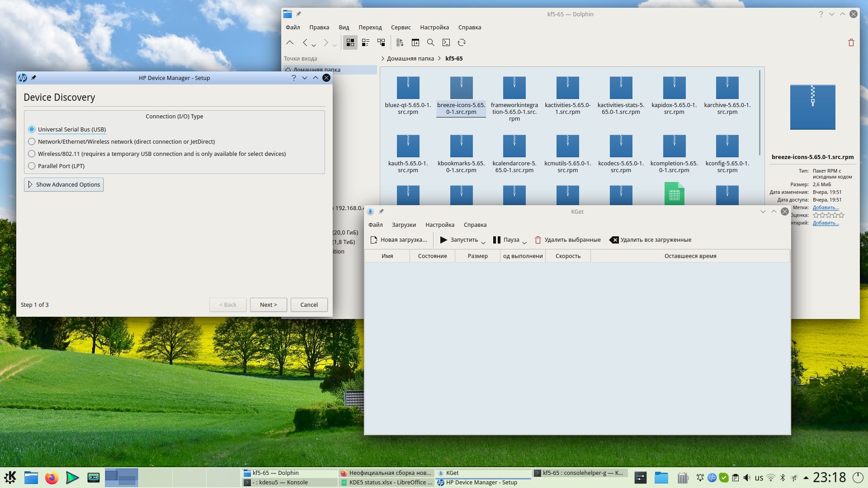Open the Пауза dropdown arrow in KGet

click(524, 243)
